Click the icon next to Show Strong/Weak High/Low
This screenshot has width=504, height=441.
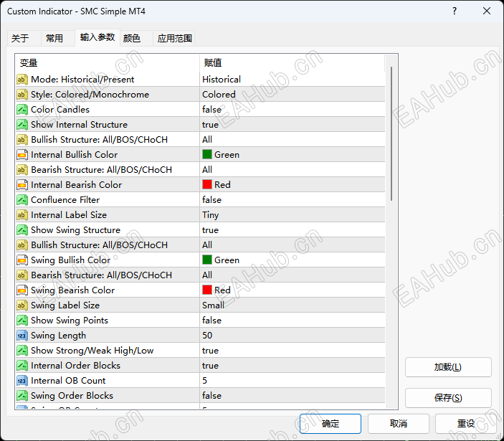point(22,351)
